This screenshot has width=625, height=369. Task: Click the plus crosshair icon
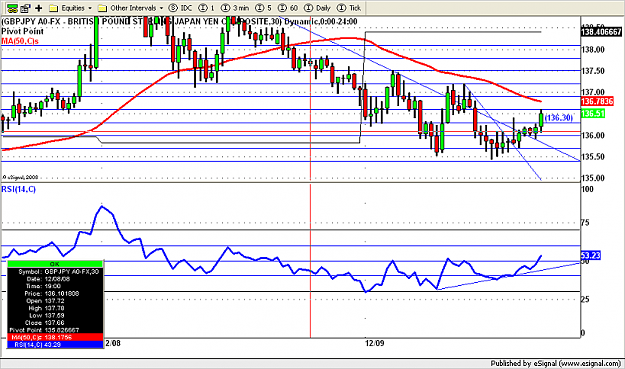click(x=39, y=8)
